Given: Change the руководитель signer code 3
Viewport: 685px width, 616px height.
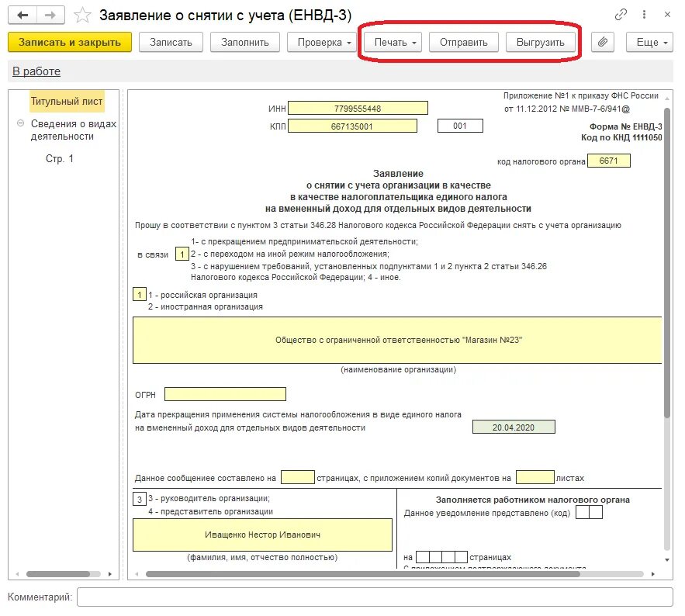Looking at the screenshot, I should (x=140, y=499).
